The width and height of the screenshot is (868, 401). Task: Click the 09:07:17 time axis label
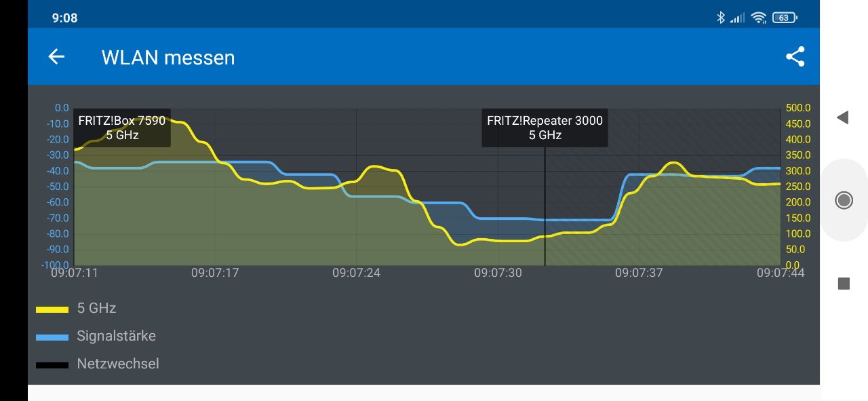pos(215,273)
